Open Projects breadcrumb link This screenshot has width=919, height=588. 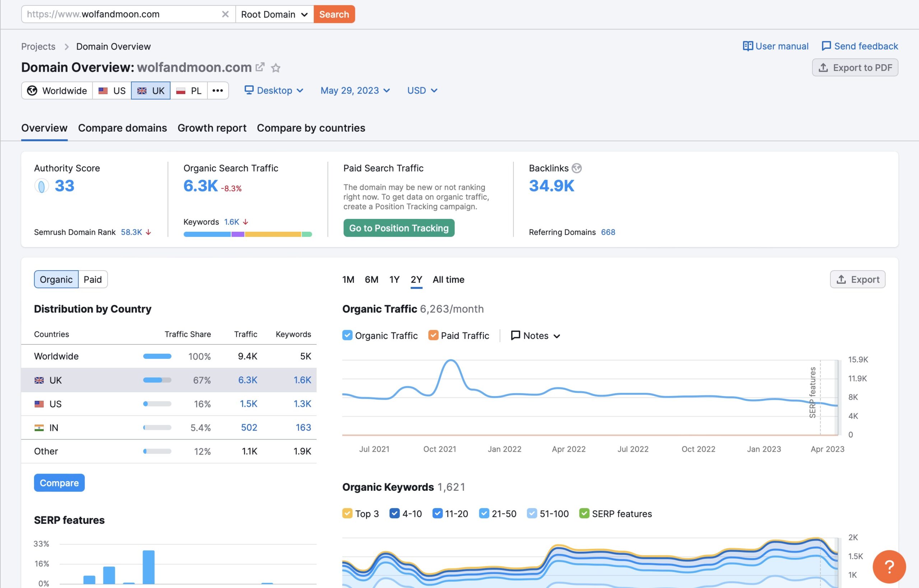pyautogui.click(x=38, y=47)
